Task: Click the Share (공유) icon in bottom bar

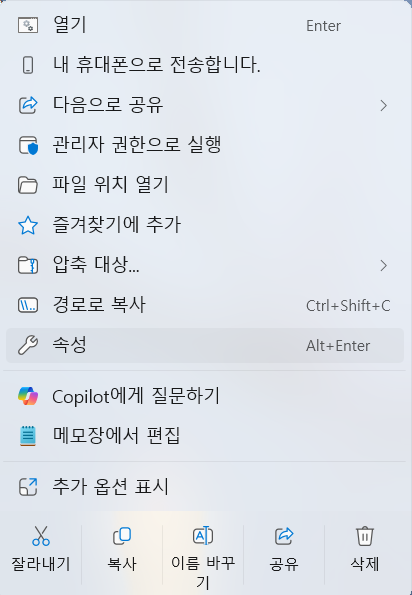Action: click(284, 536)
